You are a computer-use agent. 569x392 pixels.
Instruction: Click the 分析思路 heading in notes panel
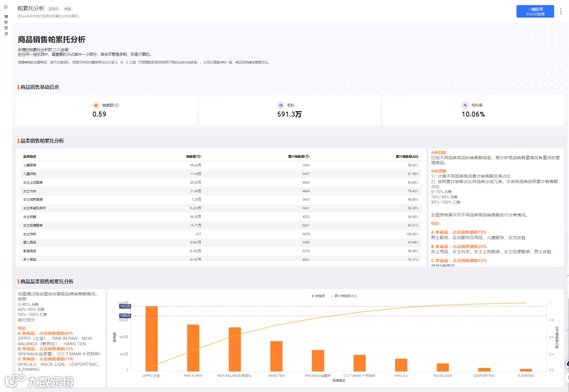click(x=439, y=171)
